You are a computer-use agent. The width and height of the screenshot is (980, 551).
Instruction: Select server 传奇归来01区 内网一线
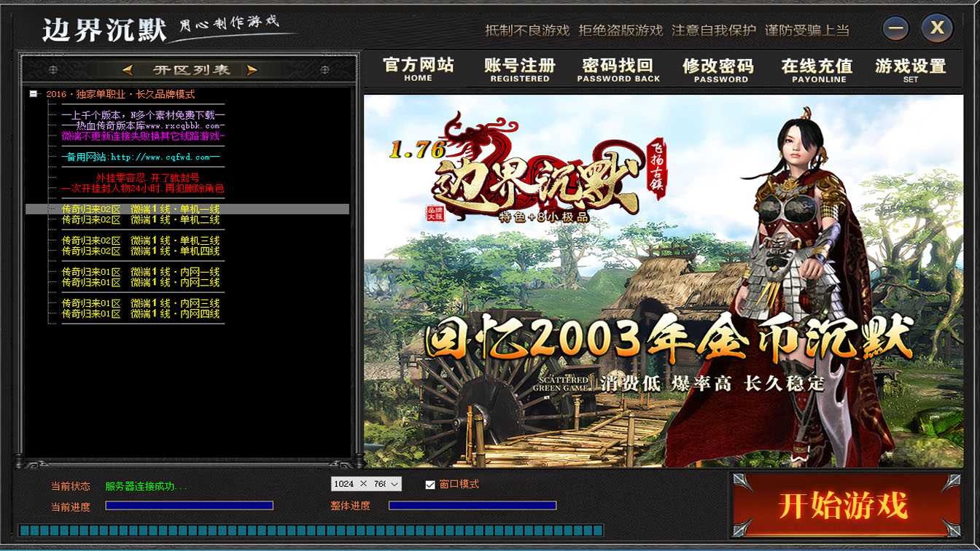[x=141, y=272]
